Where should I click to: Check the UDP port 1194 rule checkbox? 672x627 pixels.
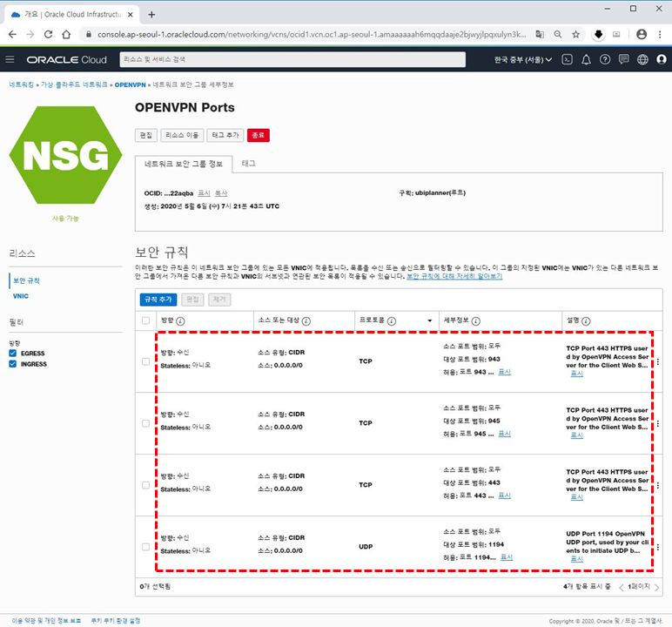pos(145,547)
